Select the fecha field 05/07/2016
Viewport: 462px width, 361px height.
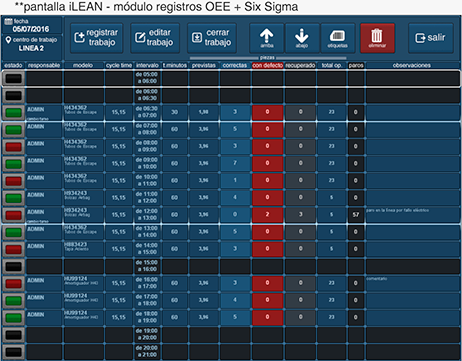[x=32, y=26]
